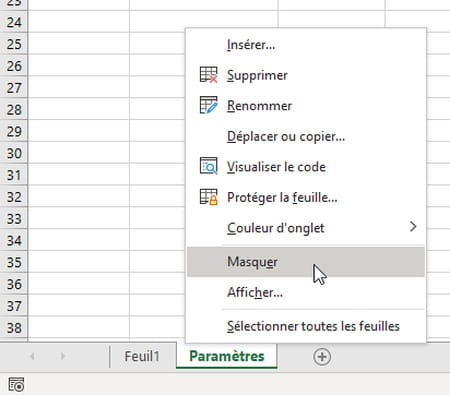Click the Renommer menu text

coord(259,106)
